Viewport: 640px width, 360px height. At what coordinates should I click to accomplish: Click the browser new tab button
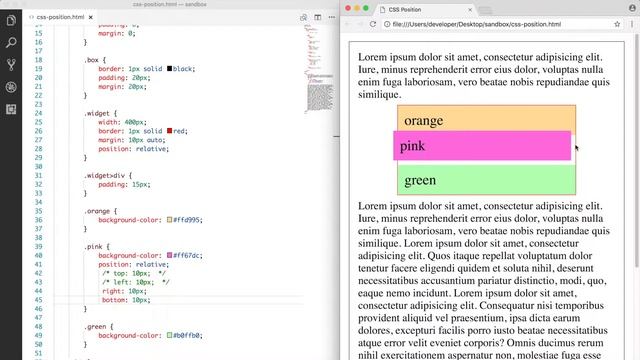(485, 10)
